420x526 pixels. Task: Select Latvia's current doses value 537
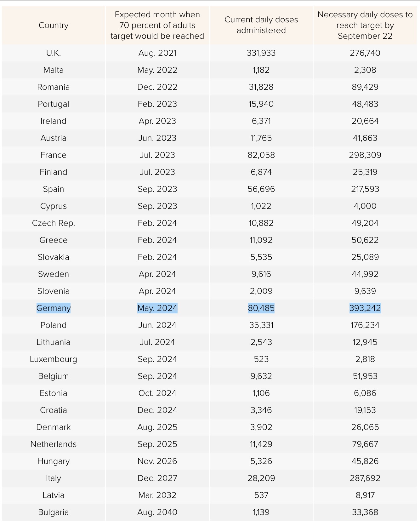coord(261,495)
